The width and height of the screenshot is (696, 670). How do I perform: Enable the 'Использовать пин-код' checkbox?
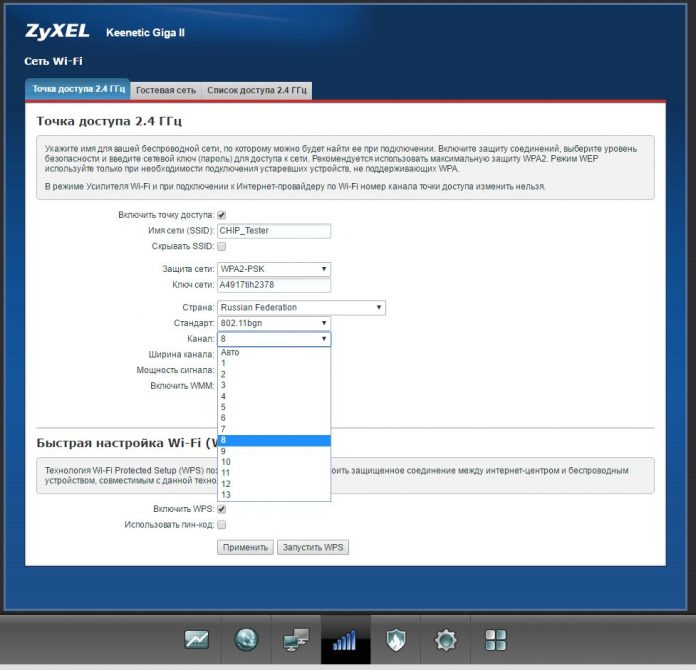(222, 524)
